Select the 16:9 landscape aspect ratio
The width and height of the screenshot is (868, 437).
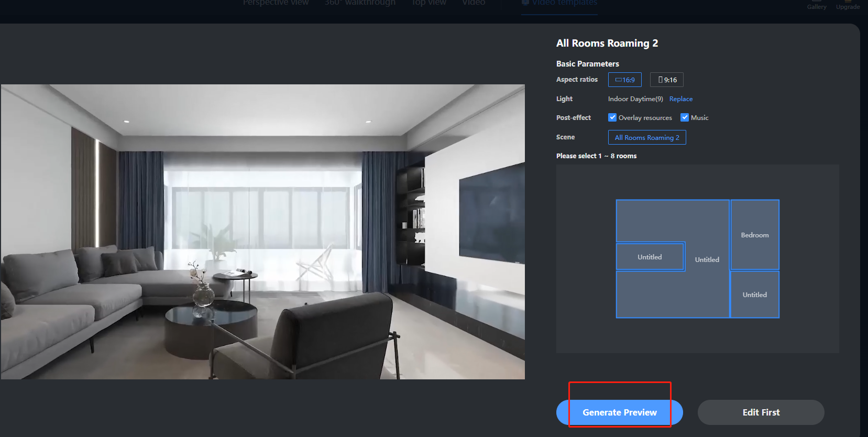pos(624,80)
